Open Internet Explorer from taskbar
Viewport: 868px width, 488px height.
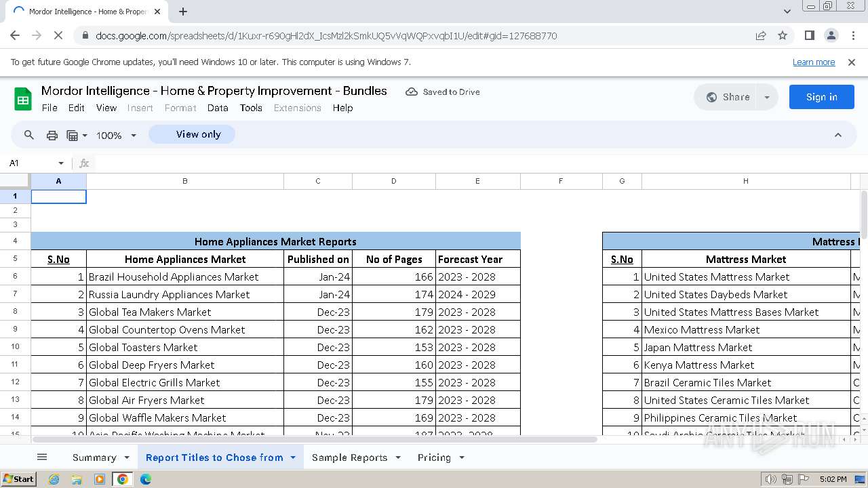point(54,479)
